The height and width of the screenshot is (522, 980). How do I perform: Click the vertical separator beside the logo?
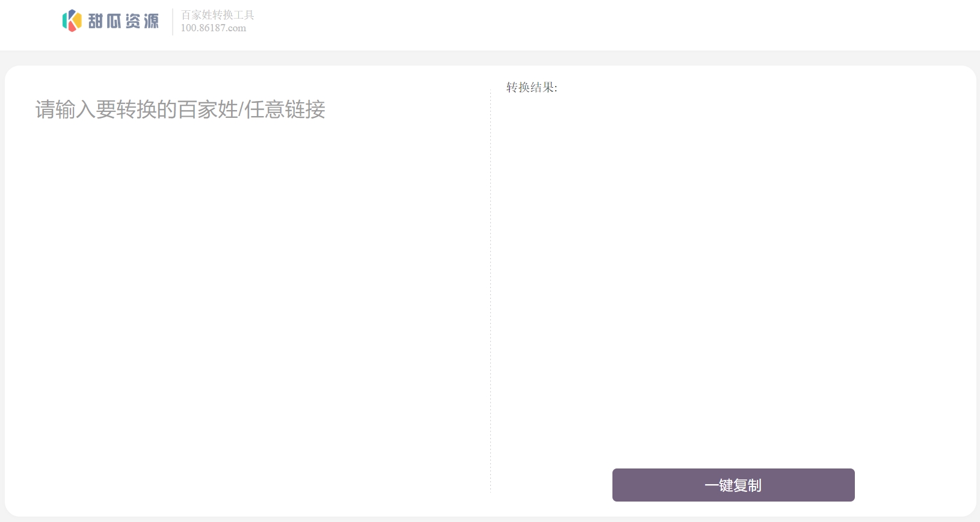click(173, 22)
